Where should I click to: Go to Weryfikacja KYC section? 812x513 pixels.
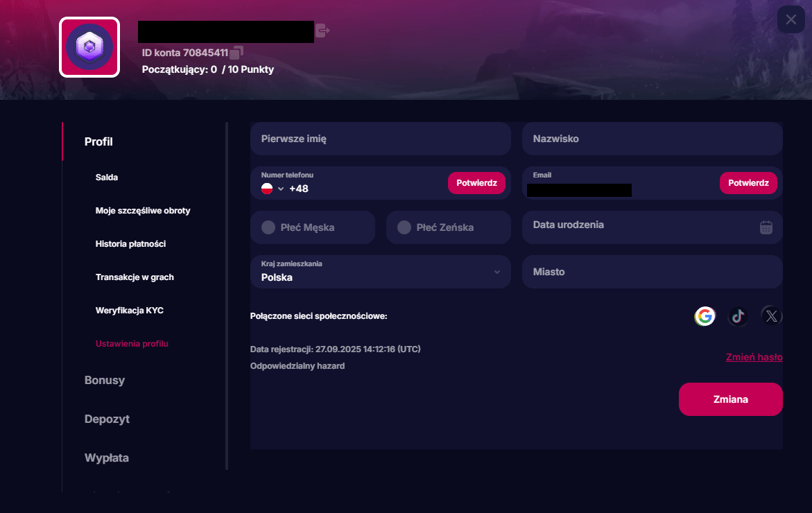[x=130, y=310]
